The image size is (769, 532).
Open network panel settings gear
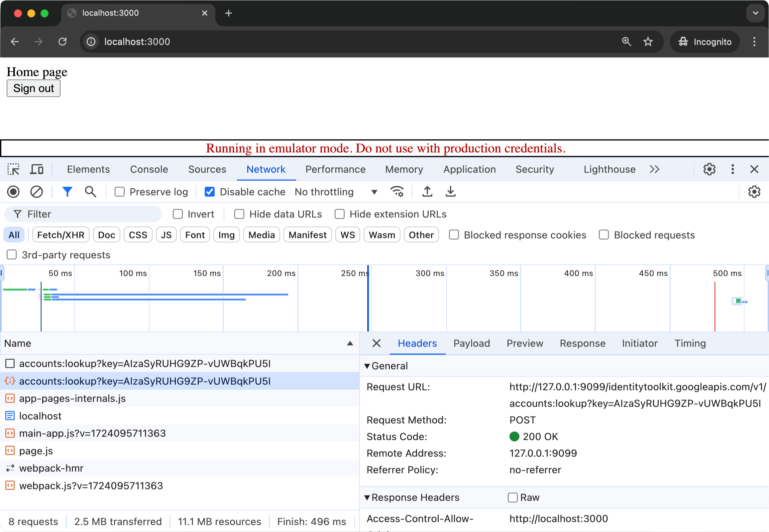pos(754,192)
